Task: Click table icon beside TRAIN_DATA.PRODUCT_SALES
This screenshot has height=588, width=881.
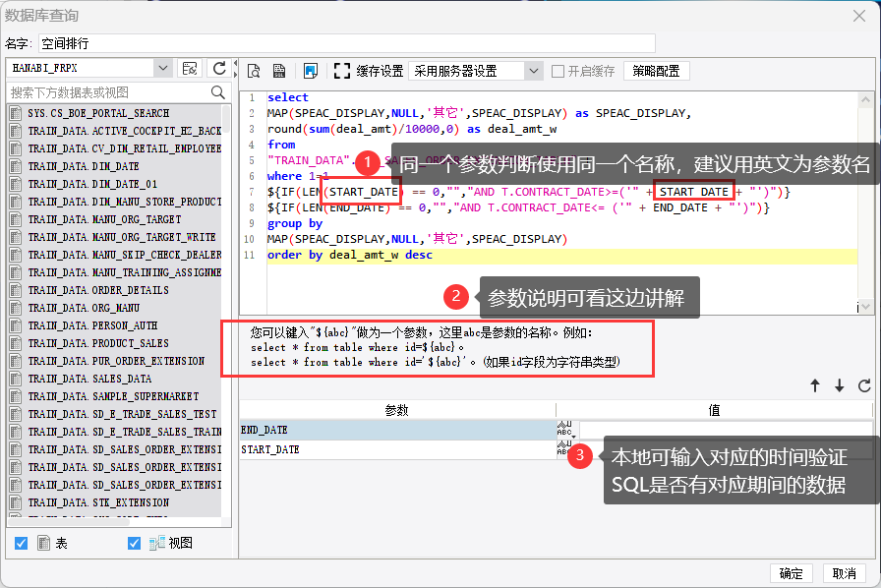Action: click(16, 343)
